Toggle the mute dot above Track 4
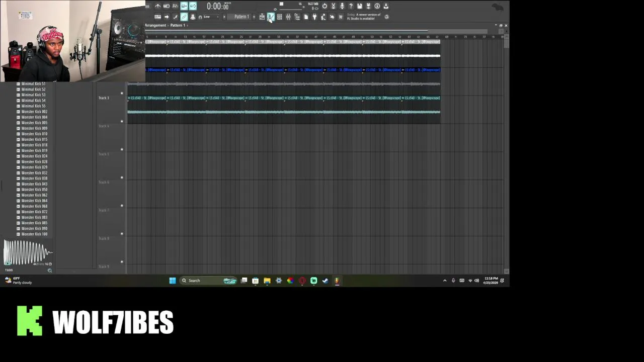644x362 pixels. click(x=122, y=121)
